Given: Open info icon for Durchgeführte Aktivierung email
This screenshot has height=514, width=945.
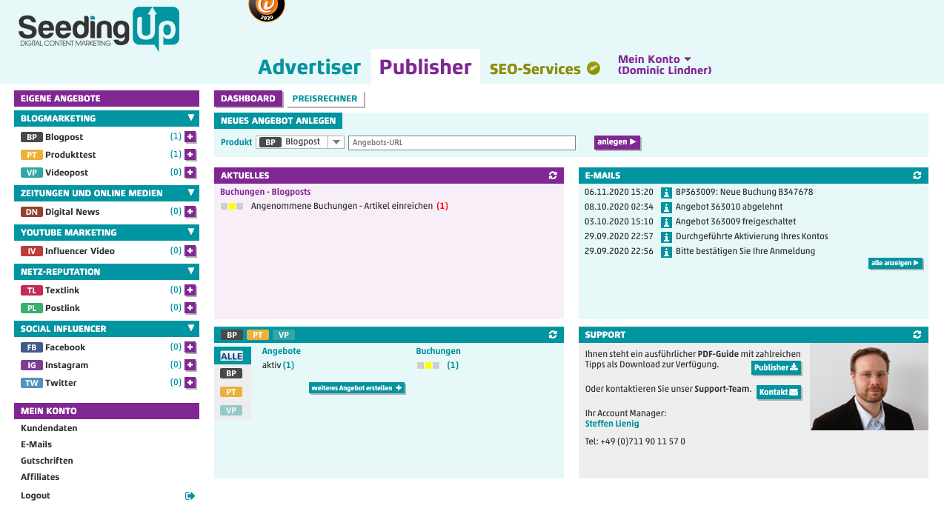Looking at the screenshot, I should pos(666,237).
